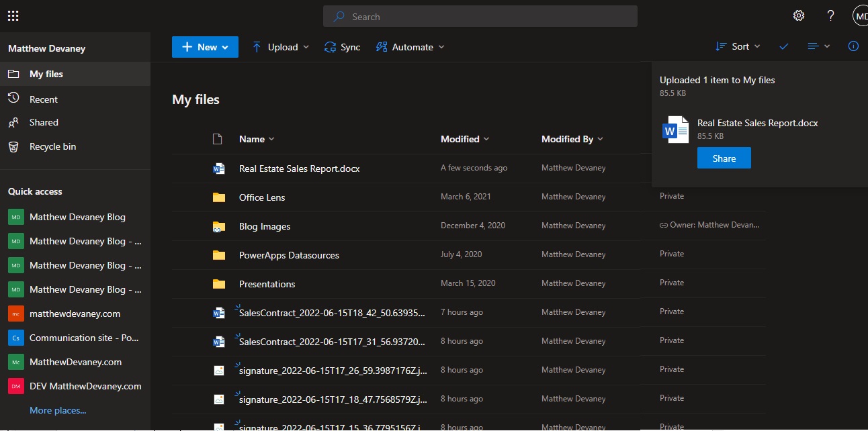This screenshot has height=431, width=868.
Task: Open the Sort dropdown
Action: point(738,46)
